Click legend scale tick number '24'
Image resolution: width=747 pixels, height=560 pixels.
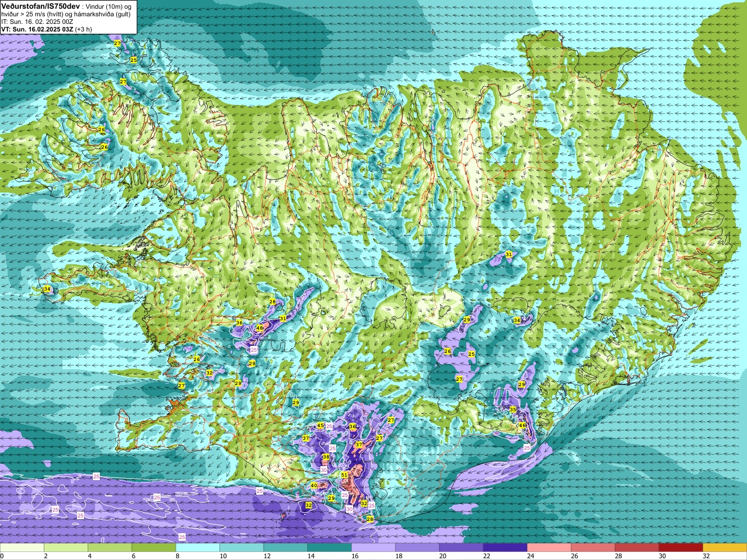tap(530, 556)
